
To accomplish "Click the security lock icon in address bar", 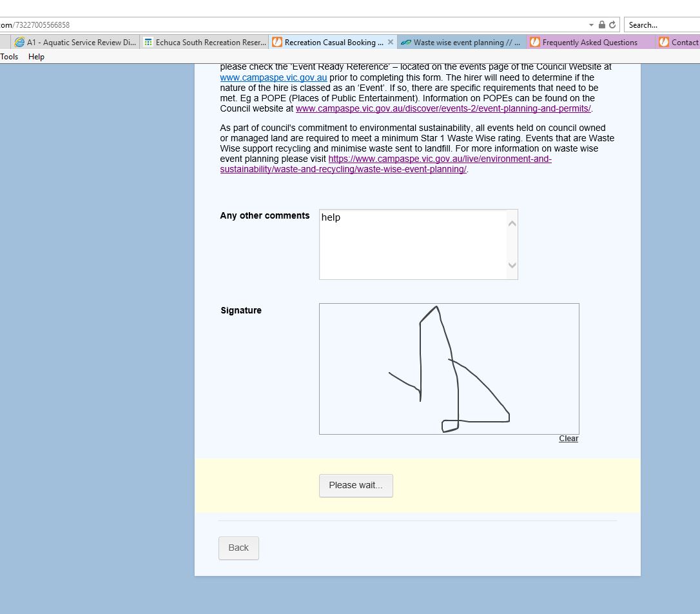I will click(602, 25).
